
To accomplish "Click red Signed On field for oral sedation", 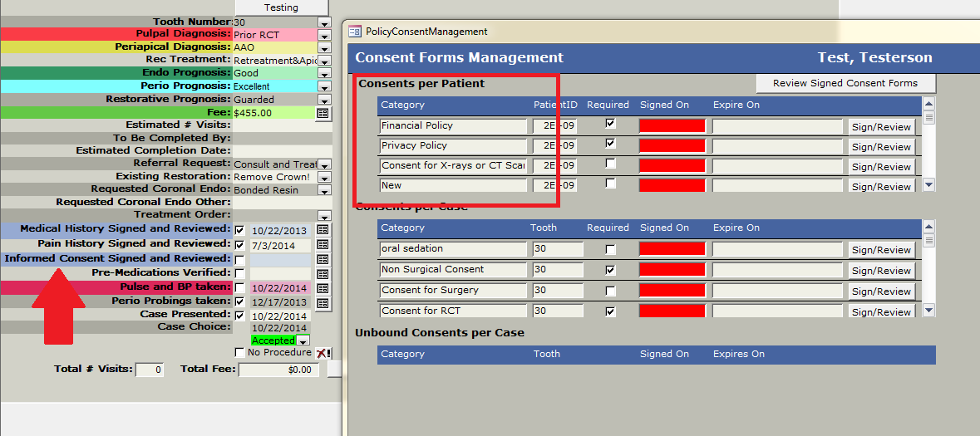I will 672,249.
